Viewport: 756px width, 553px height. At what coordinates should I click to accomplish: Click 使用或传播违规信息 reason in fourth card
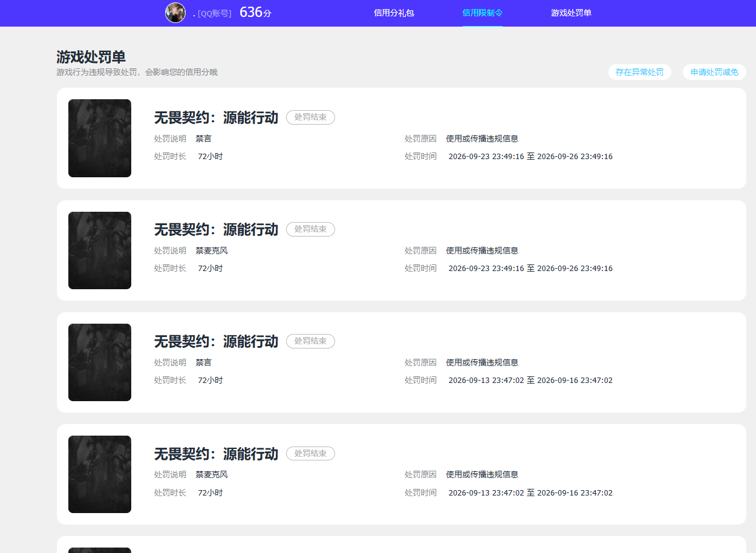pyautogui.click(x=482, y=474)
